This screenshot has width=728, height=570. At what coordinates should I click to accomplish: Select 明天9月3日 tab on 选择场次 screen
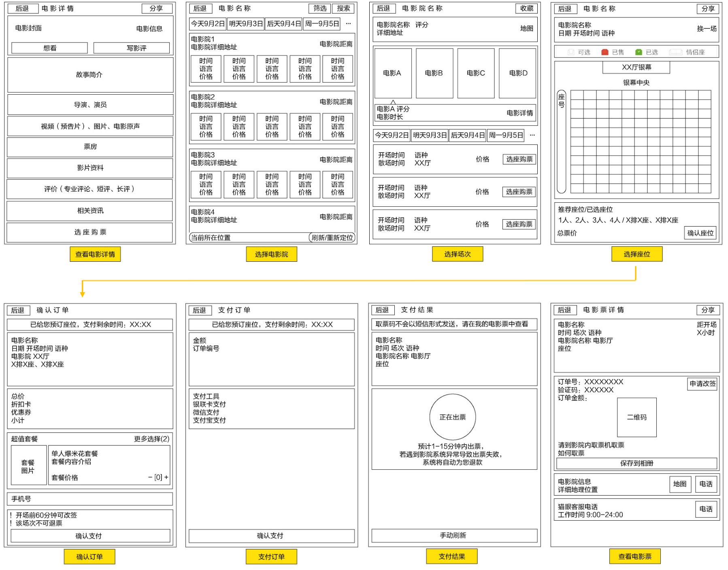pos(430,135)
